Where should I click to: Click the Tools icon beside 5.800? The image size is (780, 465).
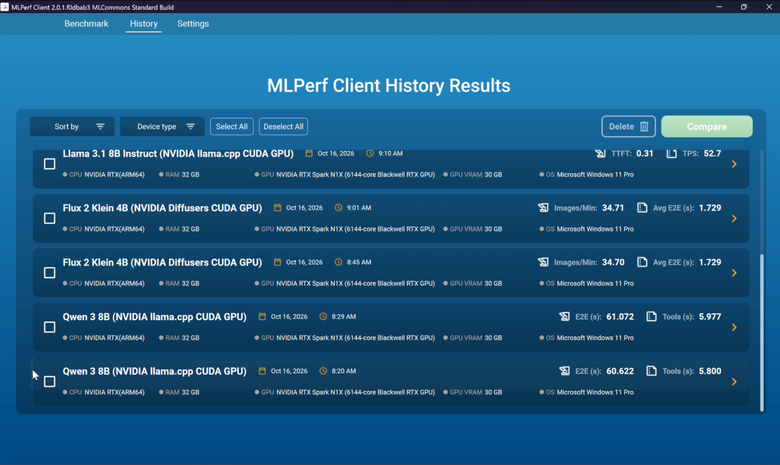pos(651,371)
